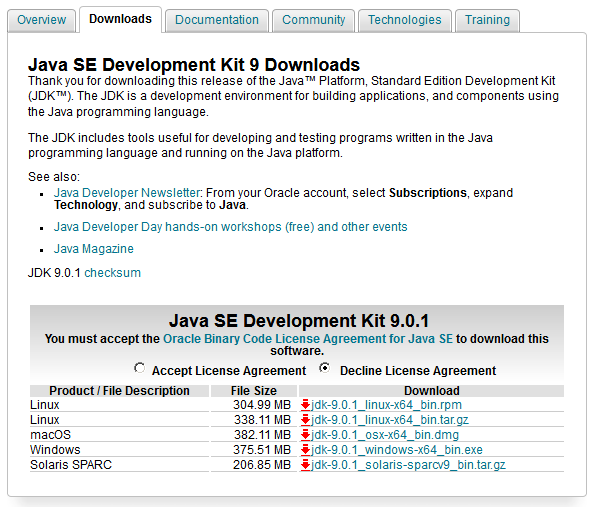Visit the Java Magazine link

coord(94,249)
